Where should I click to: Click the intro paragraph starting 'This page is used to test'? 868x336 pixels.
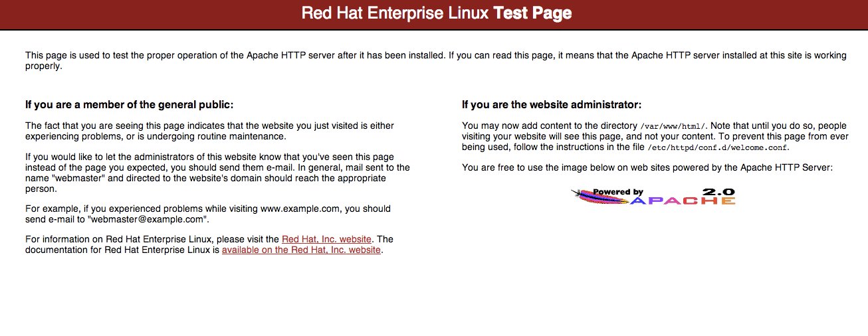click(x=436, y=60)
